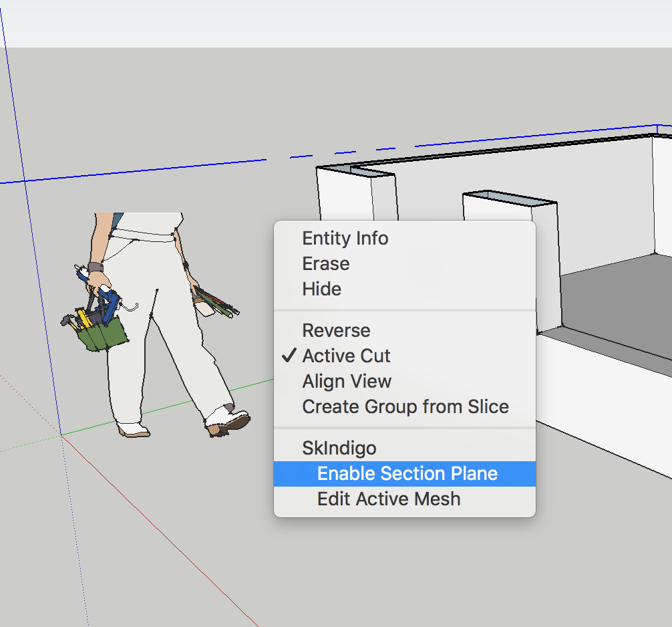Open Entity Info from the context menu
Viewport: 672px width, 627px height.
tap(405, 239)
